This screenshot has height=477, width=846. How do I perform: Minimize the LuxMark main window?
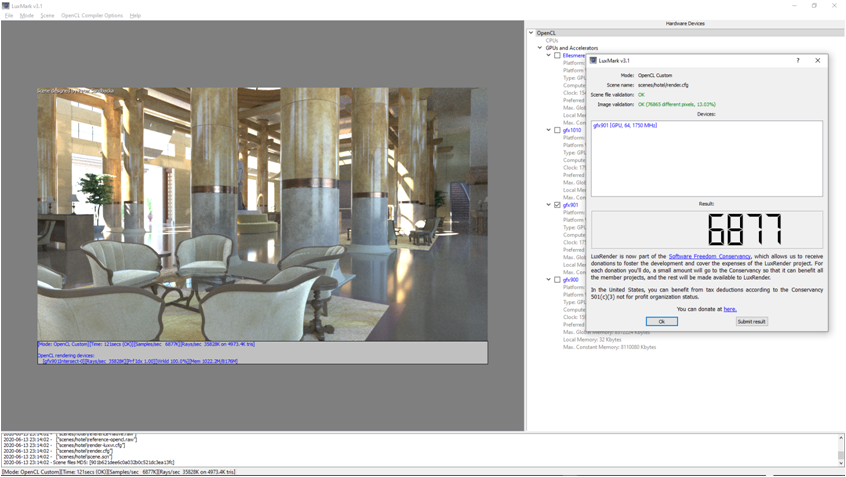pyautogui.click(x=794, y=5)
